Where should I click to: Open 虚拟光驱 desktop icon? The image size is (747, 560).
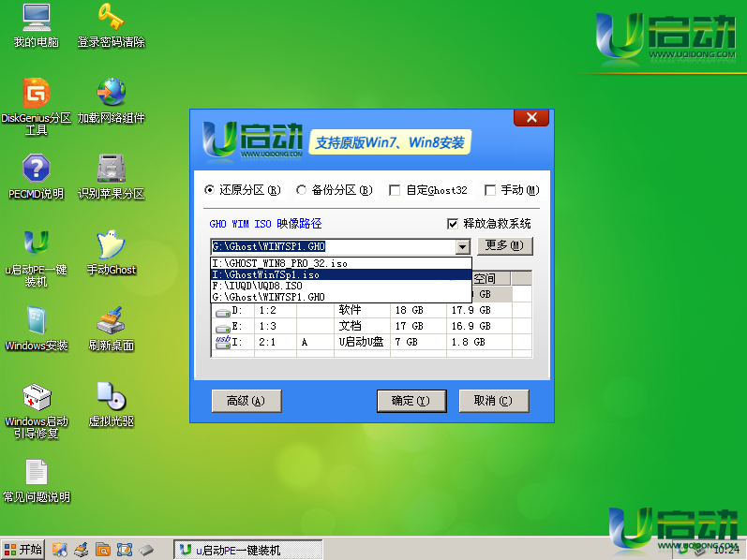point(111,397)
